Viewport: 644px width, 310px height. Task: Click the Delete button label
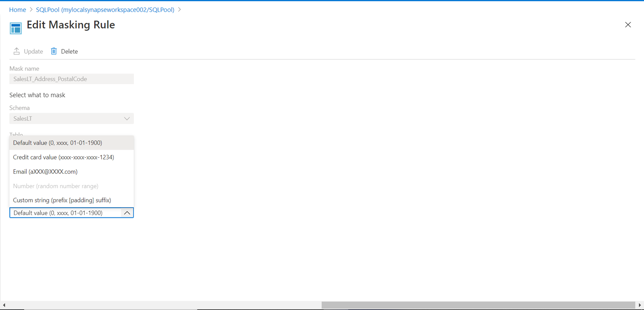[x=69, y=52]
